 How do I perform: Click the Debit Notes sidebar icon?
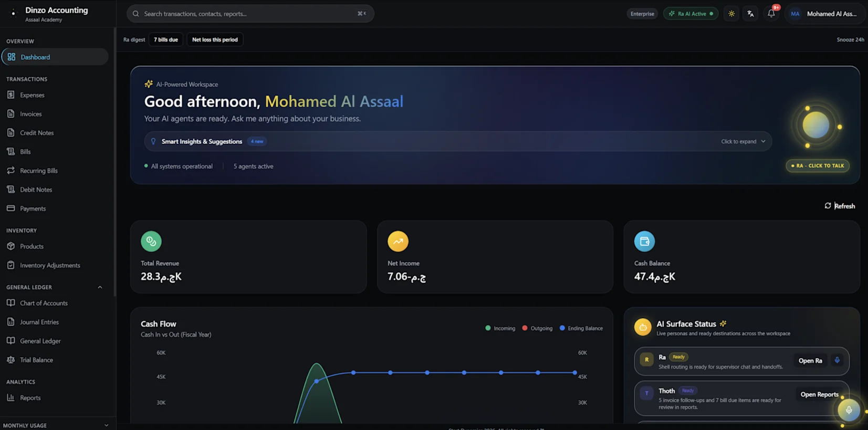click(11, 190)
